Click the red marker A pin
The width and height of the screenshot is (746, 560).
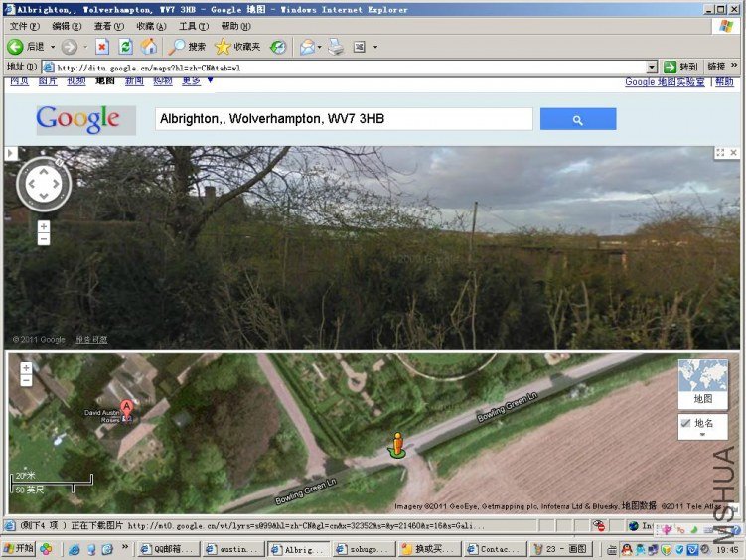click(x=126, y=408)
